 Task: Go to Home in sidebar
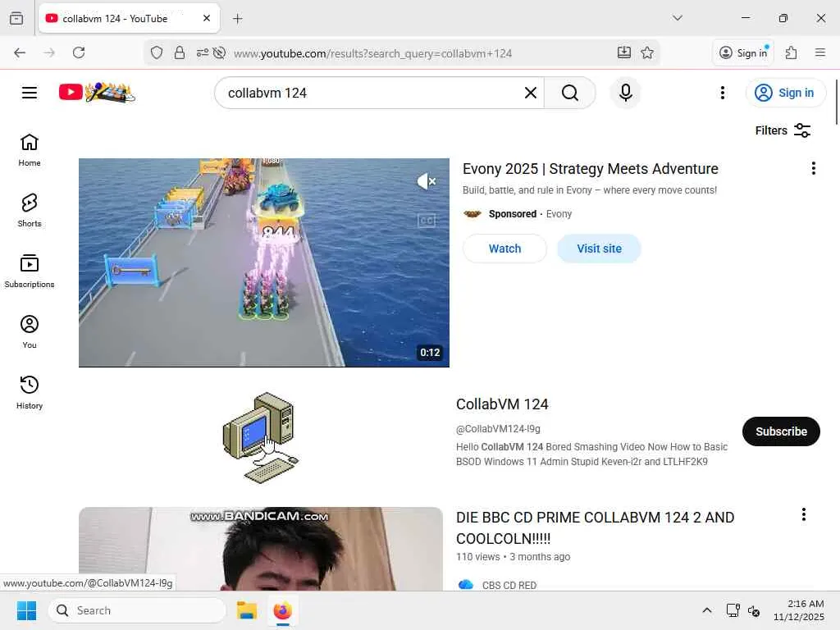tap(30, 150)
